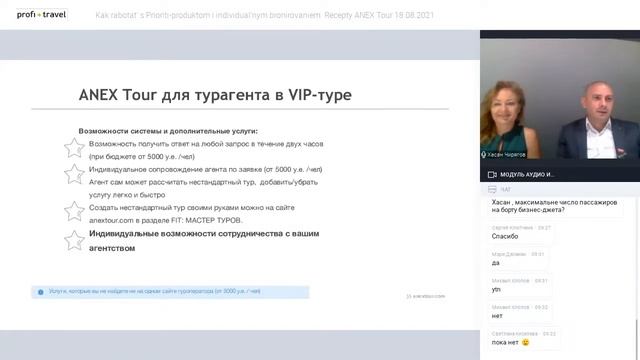Open the profi.travel logo

pos(41,14)
